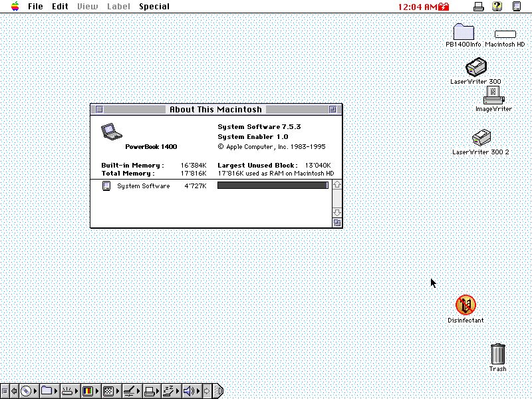Collapse the Control Strip using its end tab
This screenshot has height=399, width=532.
tap(219, 391)
